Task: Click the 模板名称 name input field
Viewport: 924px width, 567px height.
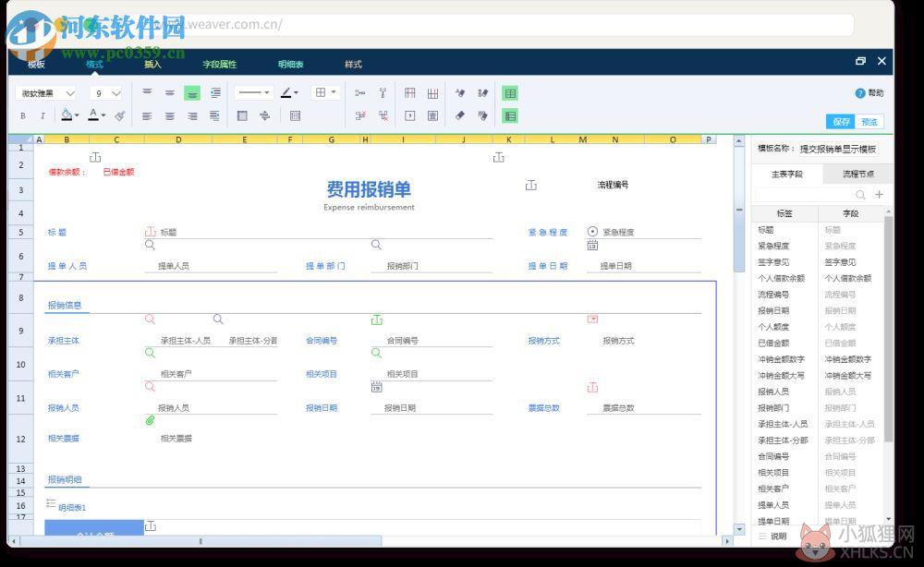Action: tap(838, 149)
